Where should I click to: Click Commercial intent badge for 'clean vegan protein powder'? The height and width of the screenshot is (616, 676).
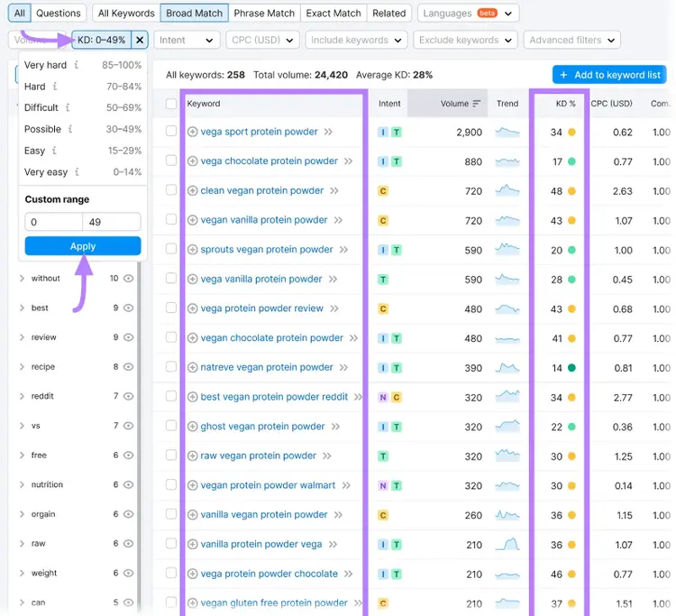(383, 191)
